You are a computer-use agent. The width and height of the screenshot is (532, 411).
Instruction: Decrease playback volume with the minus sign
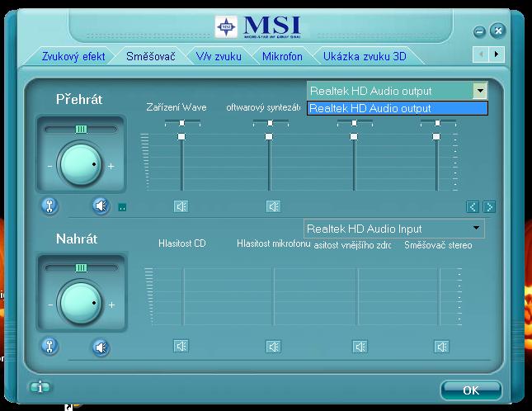coord(49,167)
